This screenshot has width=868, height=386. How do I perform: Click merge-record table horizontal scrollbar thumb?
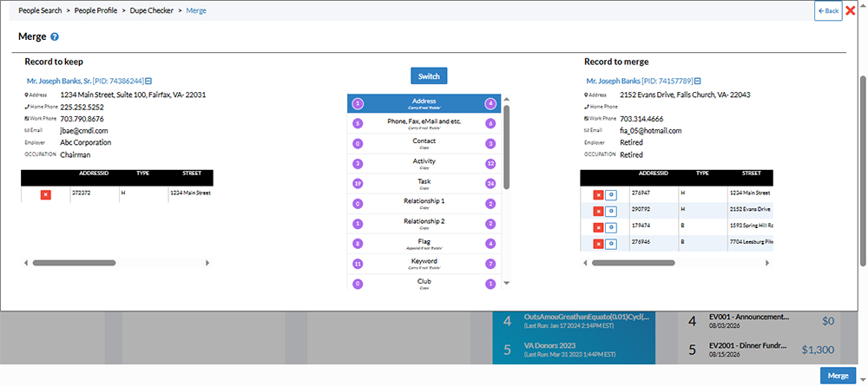point(634,263)
